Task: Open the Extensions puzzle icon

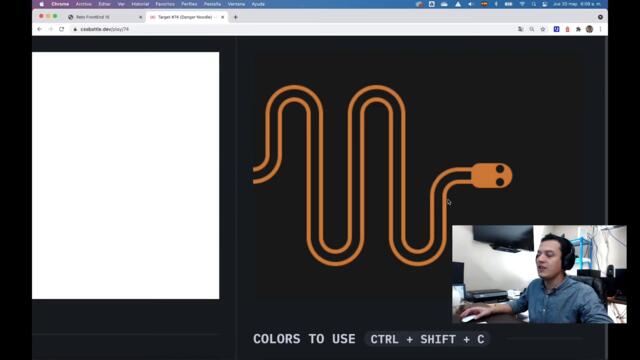Action: point(578,29)
